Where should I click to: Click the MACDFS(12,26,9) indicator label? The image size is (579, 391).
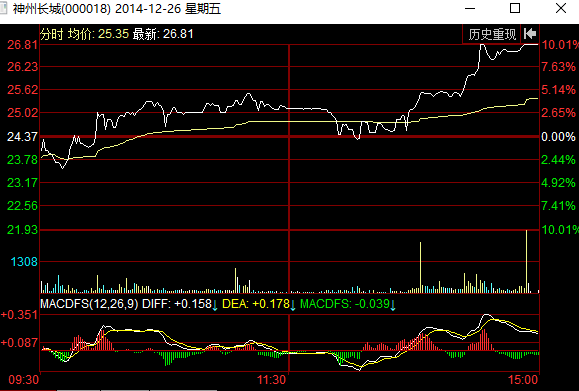89,304
